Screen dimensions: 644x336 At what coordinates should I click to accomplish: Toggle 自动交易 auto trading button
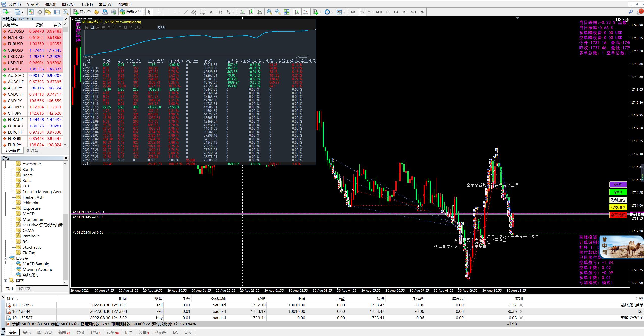coord(131,12)
